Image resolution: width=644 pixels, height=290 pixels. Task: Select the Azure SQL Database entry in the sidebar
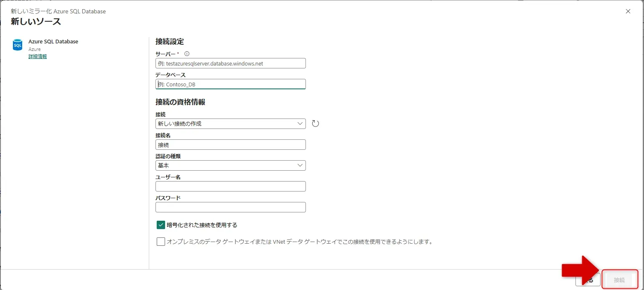click(53, 41)
